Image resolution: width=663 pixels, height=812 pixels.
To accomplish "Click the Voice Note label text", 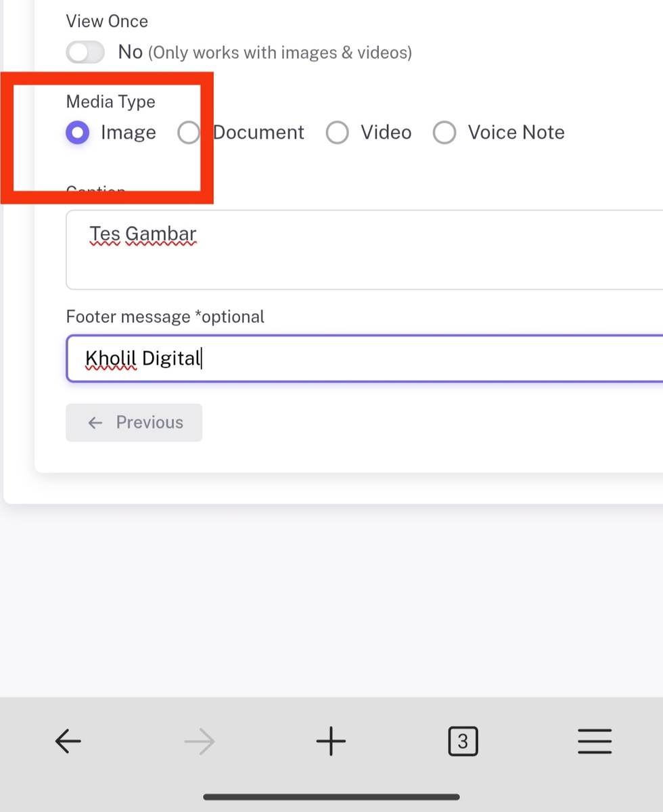I will tap(516, 133).
